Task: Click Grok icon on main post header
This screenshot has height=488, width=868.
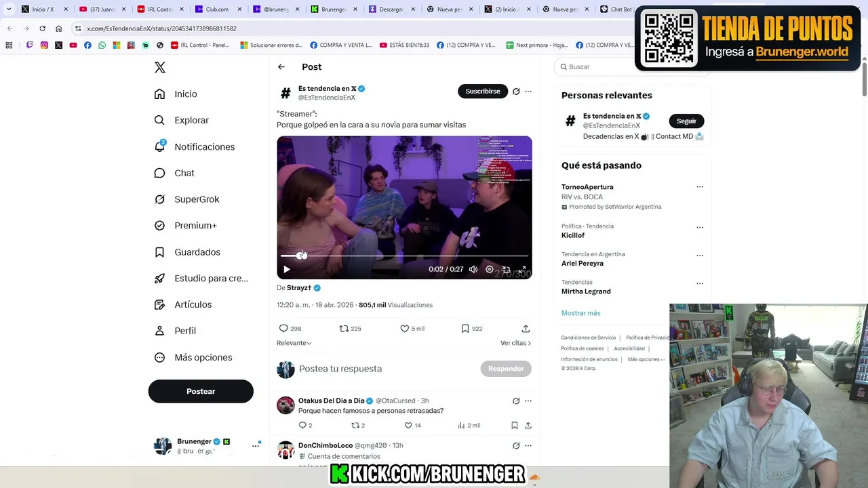Action: (x=516, y=91)
